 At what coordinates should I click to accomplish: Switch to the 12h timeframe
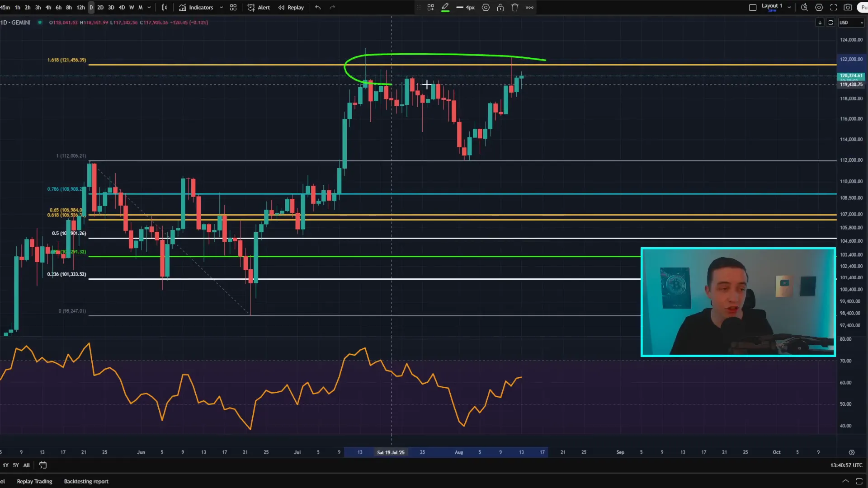tap(80, 7)
